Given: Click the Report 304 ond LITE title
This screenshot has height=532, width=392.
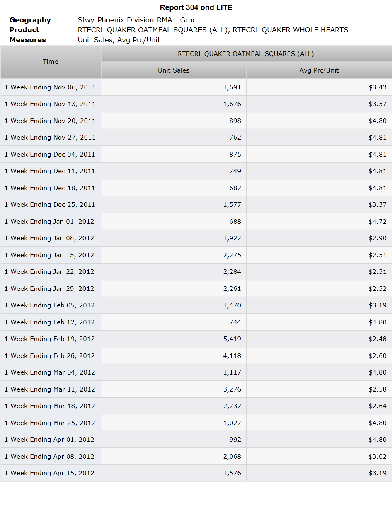Looking at the screenshot, I should point(196,7).
